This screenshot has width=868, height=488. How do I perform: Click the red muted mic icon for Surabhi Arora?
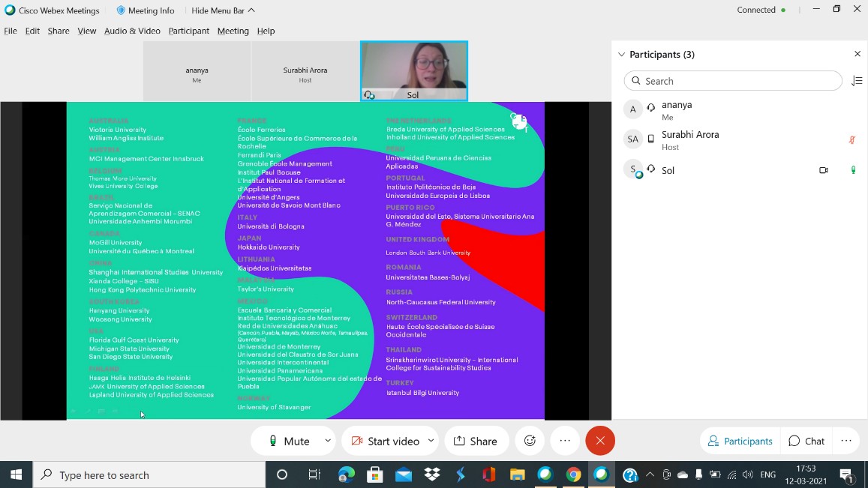point(852,140)
